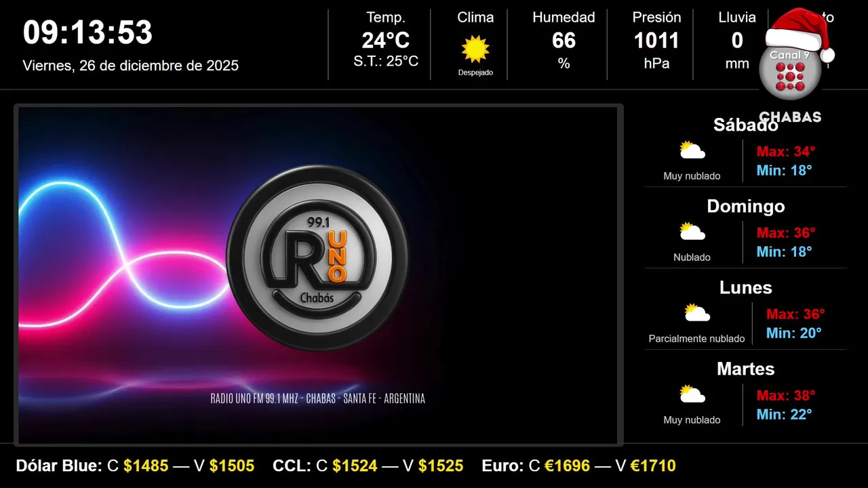Click CCL sell price $1525
This screenshot has height=488, width=868.
point(441,466)
